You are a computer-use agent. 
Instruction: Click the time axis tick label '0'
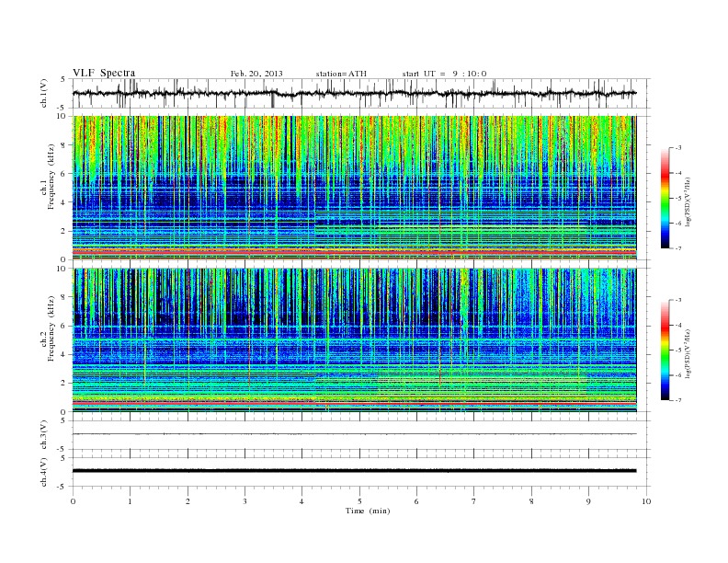(73, 501)
